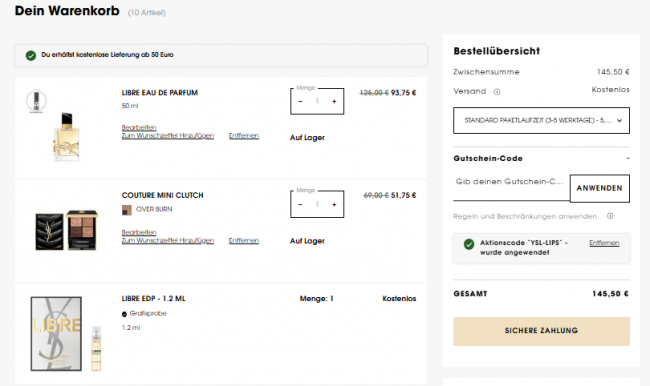The height and width of the screenshot is (386, 650).
Task: Click Regeln und Beschränkungen anwenden text
Action: click(x=526, y=216)
